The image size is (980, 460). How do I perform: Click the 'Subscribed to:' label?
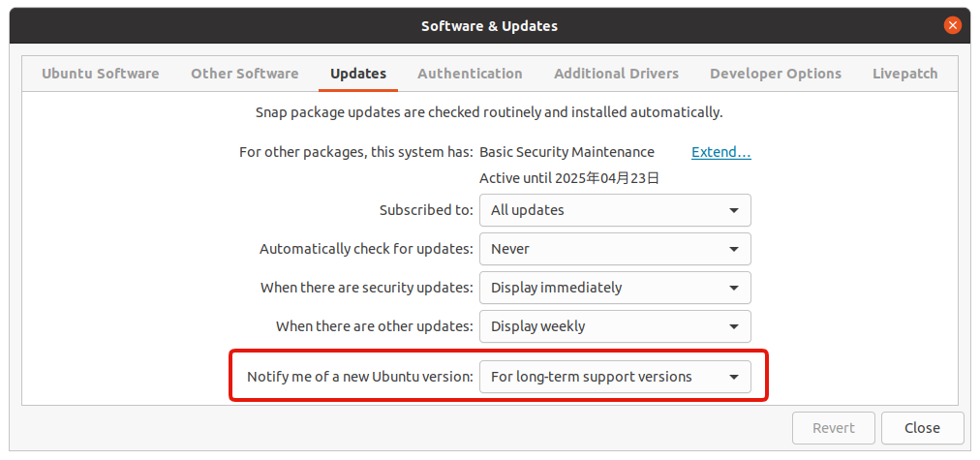[x=426, y=210]
